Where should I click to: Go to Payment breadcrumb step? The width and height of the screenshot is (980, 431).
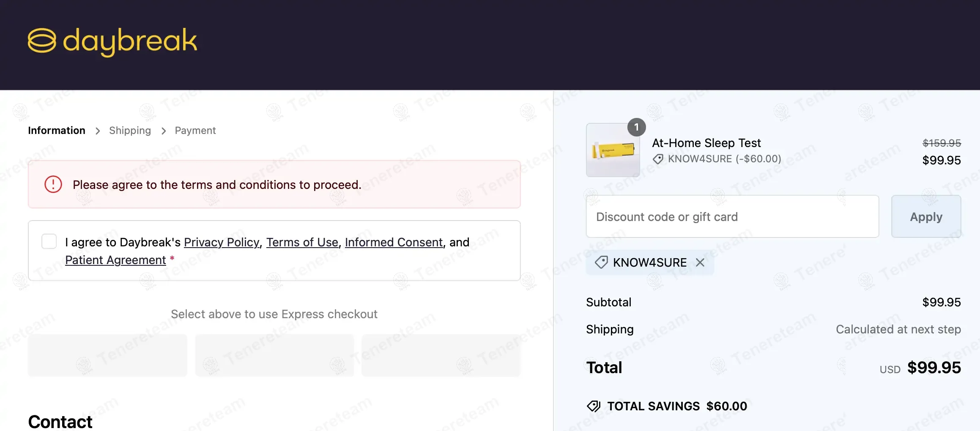(195, 131)
